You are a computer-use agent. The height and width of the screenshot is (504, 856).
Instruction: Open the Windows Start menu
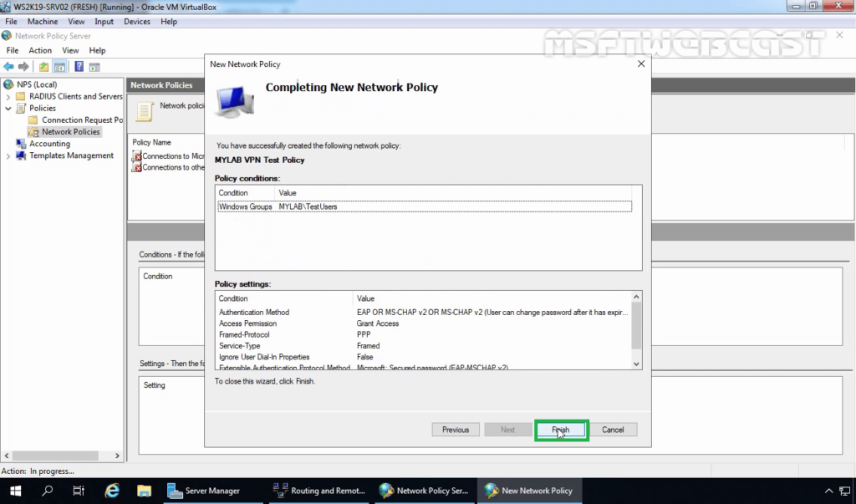point(15,491)
